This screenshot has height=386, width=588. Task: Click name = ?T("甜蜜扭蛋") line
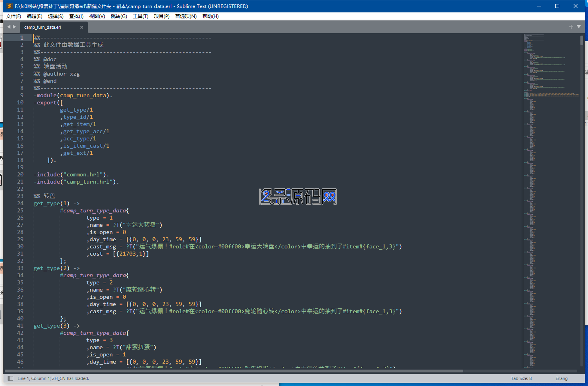[121, 347]
